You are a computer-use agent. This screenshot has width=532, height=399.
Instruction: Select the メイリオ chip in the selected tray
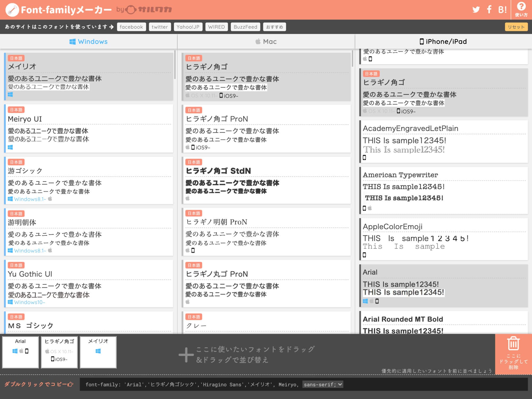tap(98, 352)
